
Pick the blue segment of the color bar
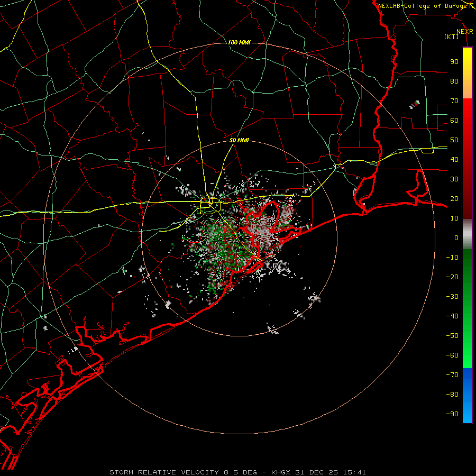(467, 396)
